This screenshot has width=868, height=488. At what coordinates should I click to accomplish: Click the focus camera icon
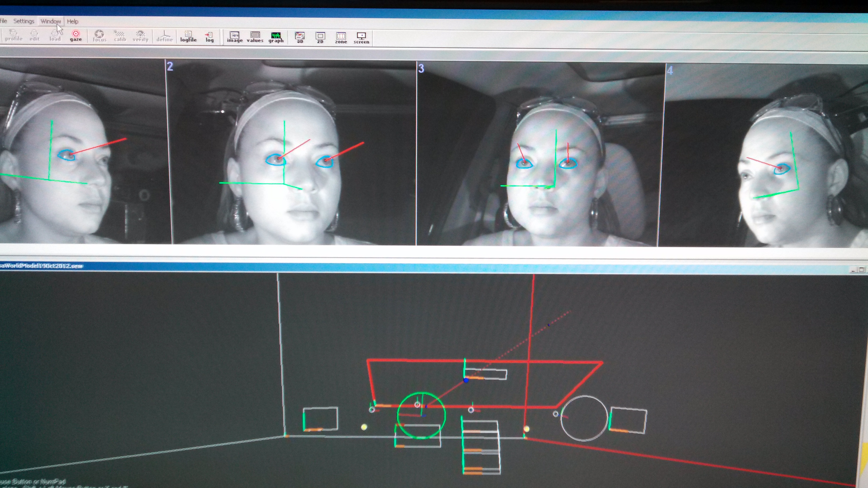[99, 36]
